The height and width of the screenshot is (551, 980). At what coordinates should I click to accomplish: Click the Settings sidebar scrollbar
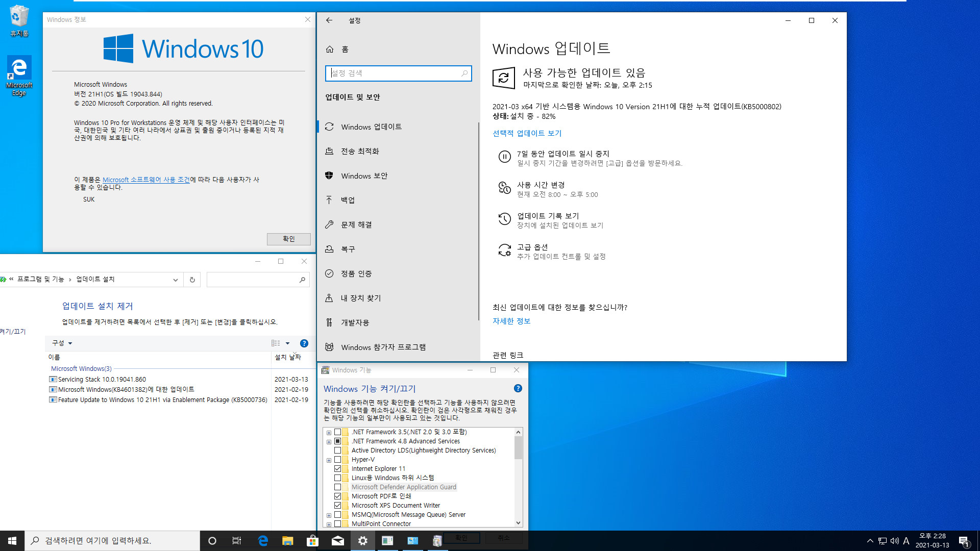(478, 221)
